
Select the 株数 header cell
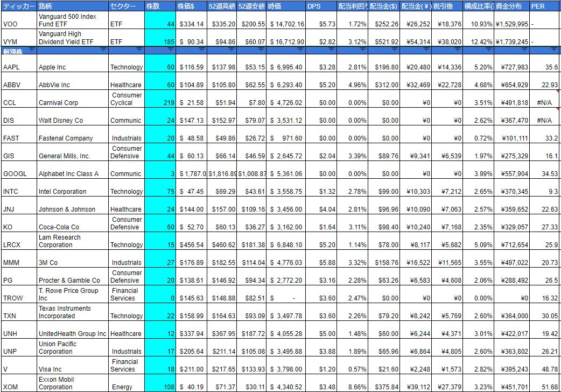coord(160,6)
